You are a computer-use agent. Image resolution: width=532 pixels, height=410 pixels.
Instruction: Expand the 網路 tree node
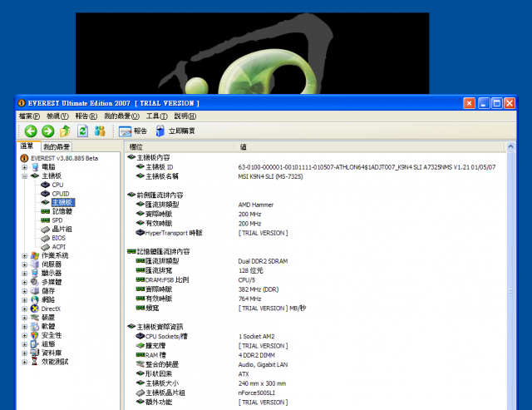[24, 299]
